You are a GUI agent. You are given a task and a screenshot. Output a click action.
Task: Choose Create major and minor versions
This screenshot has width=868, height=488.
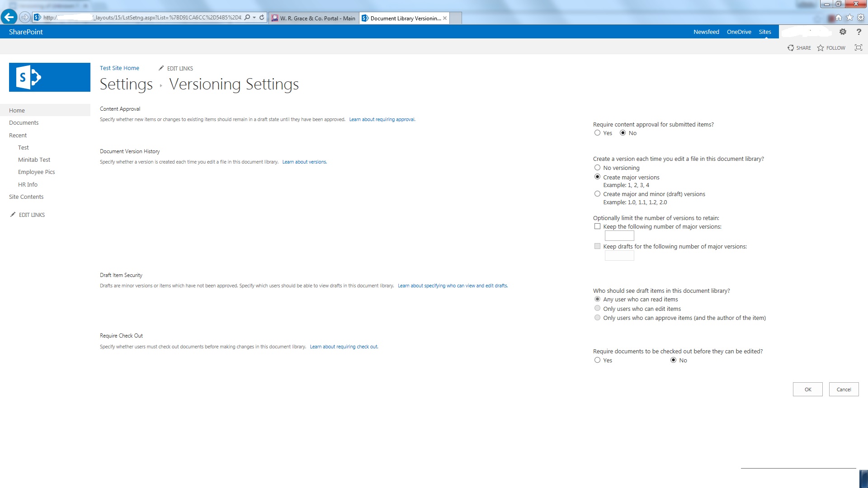[598, 194]
